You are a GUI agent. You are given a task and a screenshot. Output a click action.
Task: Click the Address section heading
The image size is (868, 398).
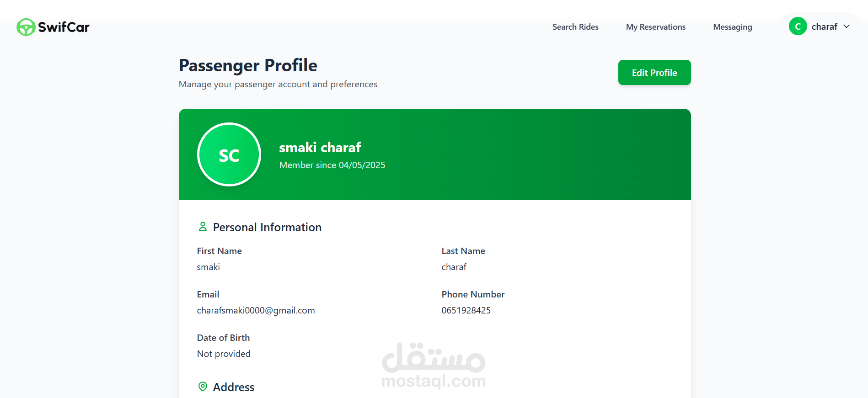click(x=233, y=387)
